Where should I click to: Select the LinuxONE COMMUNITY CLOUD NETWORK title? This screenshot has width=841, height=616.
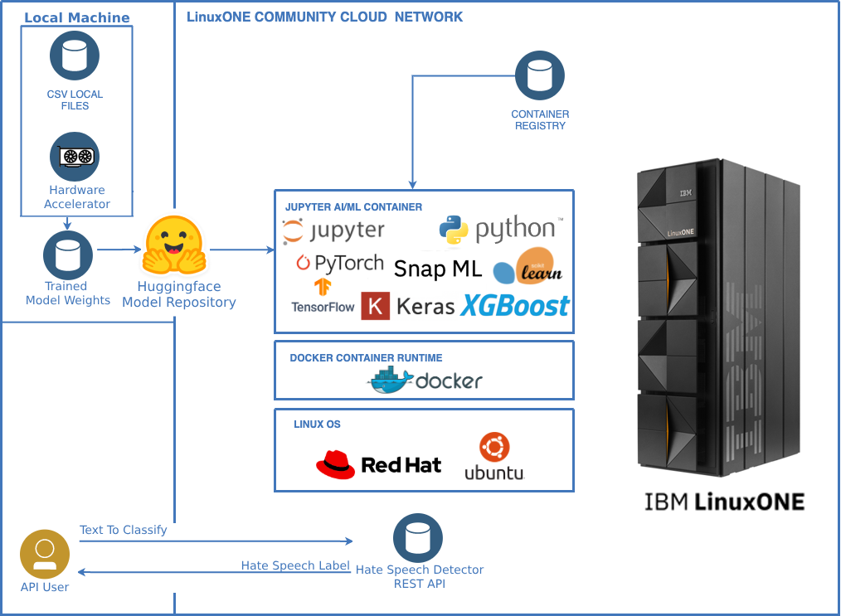point(324,17)
